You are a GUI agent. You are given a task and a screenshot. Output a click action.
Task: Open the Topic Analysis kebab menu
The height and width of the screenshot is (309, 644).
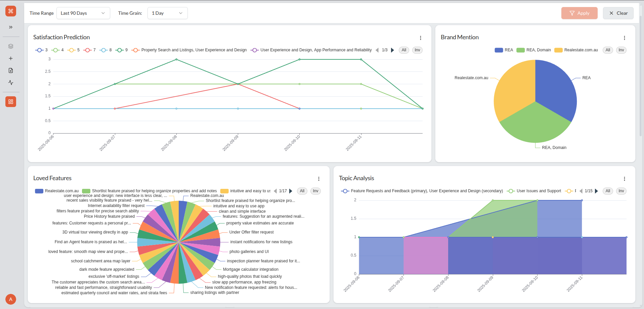(x=624, y=178)
